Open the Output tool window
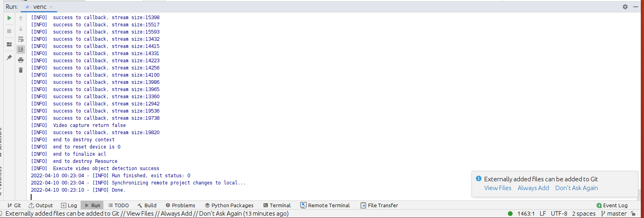The width and height of the screenshot is (644, 218). pos(41,205)
